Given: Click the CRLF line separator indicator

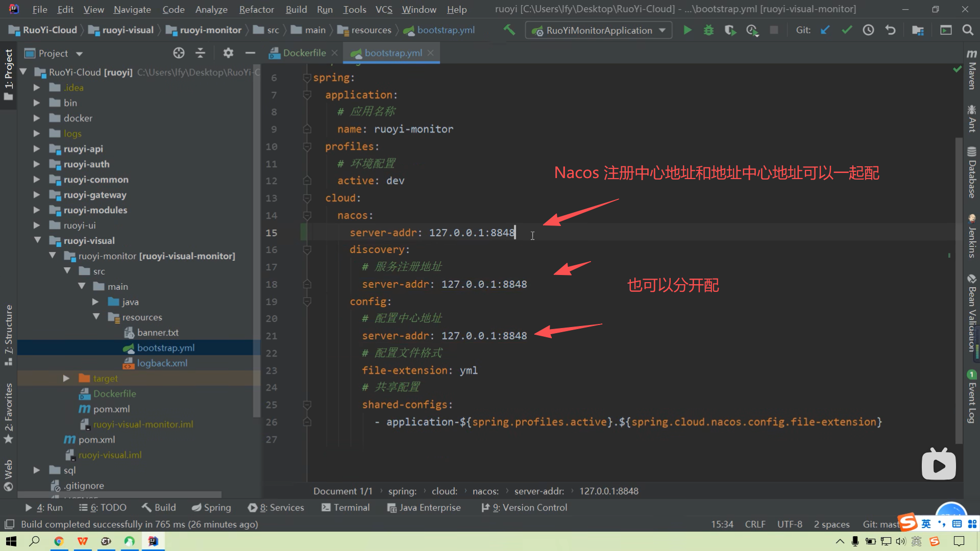Looking at the screenshot, I should click(755, 524).
